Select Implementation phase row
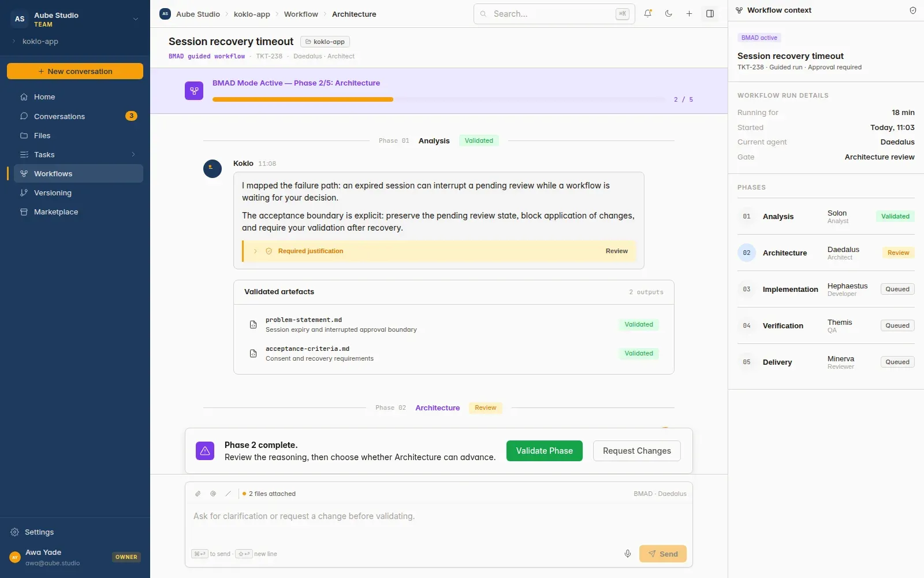 (826, 289)
